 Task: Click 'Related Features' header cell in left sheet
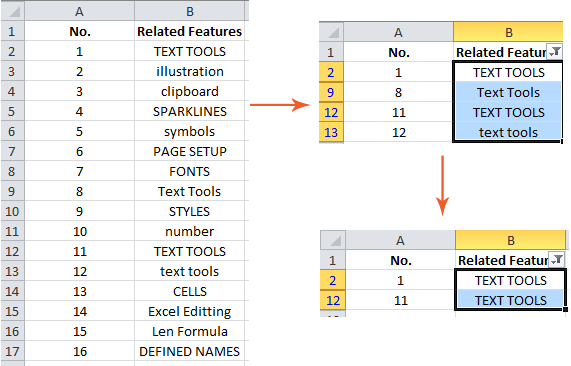pyautogui.click(x=190, y=31)
